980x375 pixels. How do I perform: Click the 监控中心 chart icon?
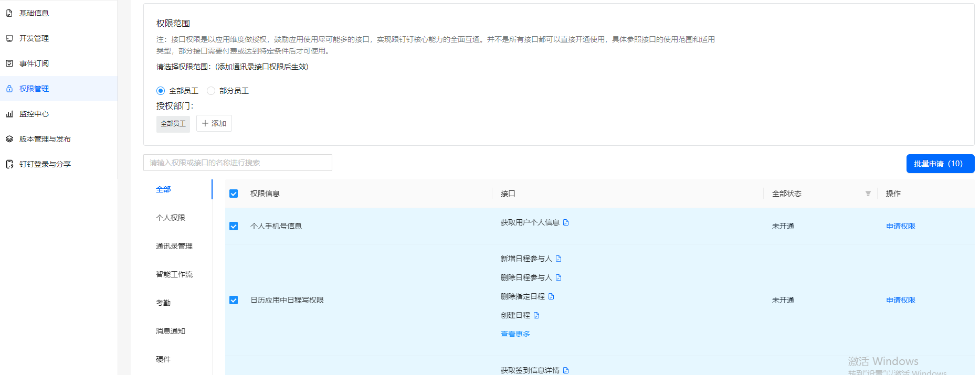coord(9,114)
